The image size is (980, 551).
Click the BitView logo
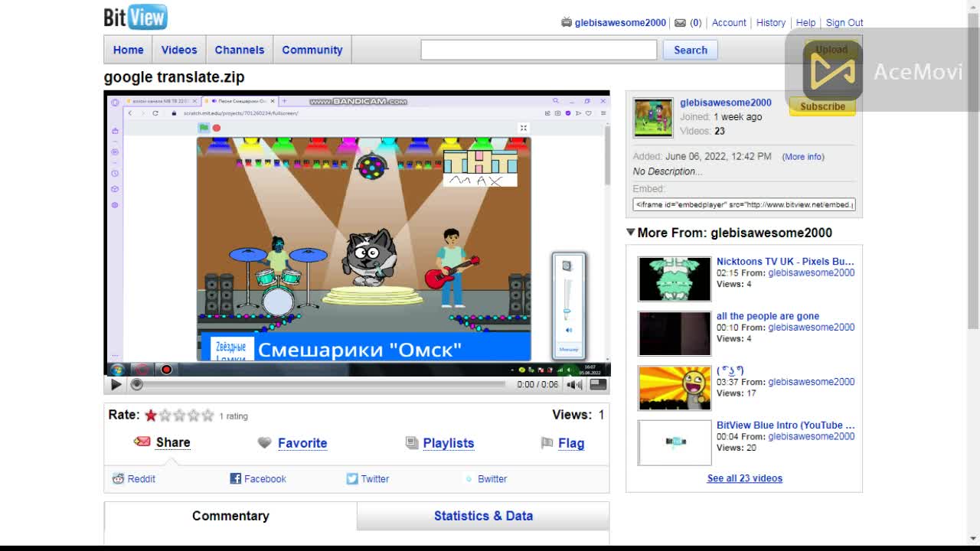136,17
